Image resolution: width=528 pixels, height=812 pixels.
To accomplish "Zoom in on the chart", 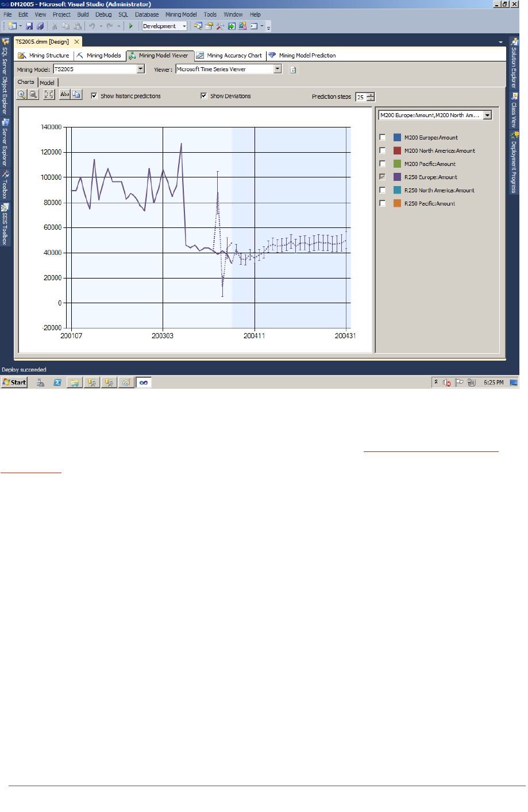I will (x=22, y=95).
